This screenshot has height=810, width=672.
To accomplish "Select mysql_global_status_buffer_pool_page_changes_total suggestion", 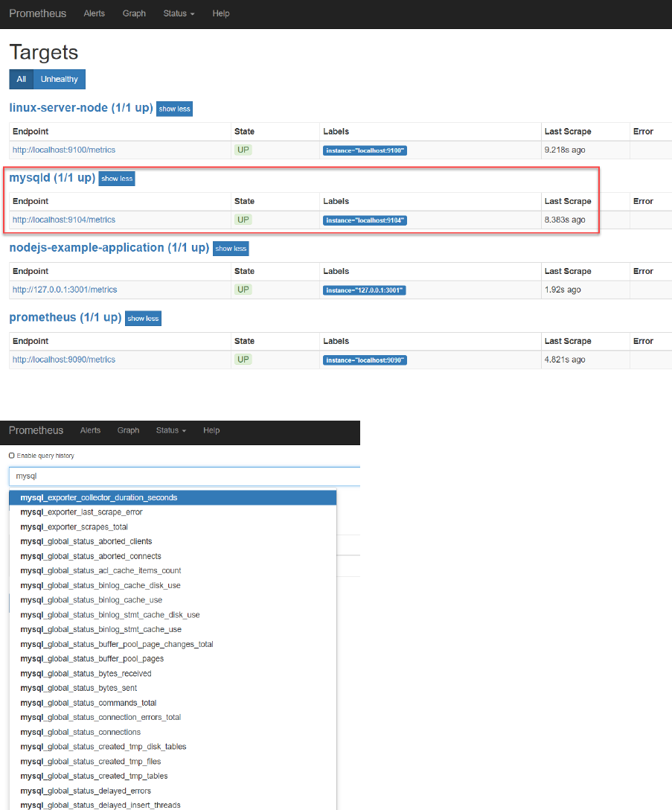I will 173,644.
